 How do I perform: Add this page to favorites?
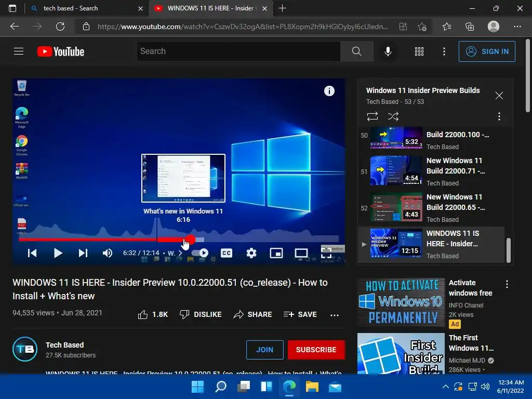(422, 26)
